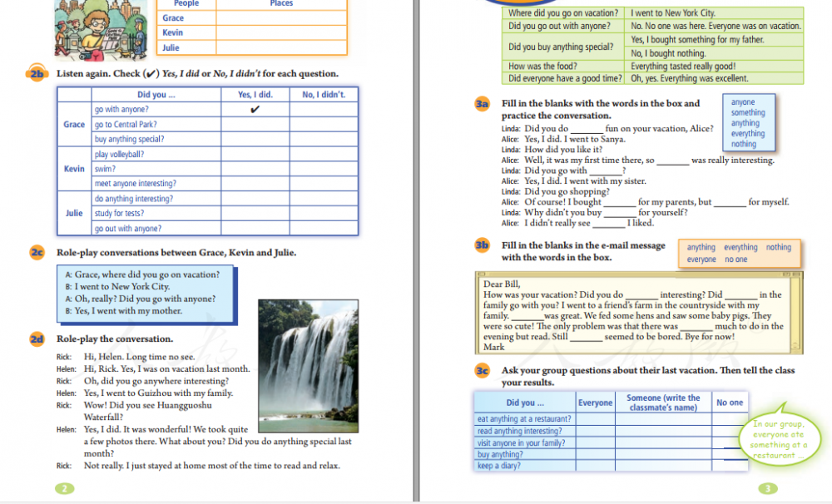Image resolution: width=832 pixels, height=504 pixels.
Task: Click the 'meet anyone interesting?' row
Action: coord(225,184)
